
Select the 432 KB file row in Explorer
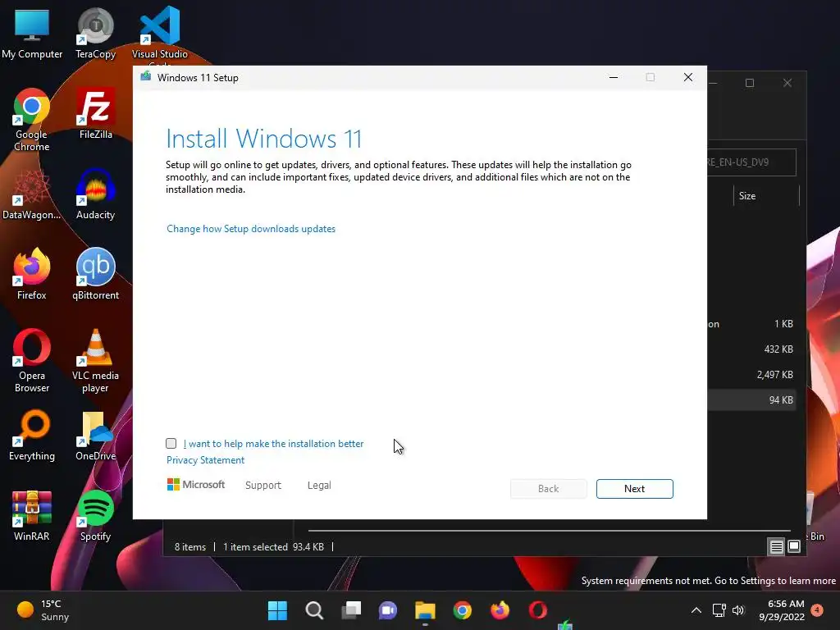coord(751,349)
